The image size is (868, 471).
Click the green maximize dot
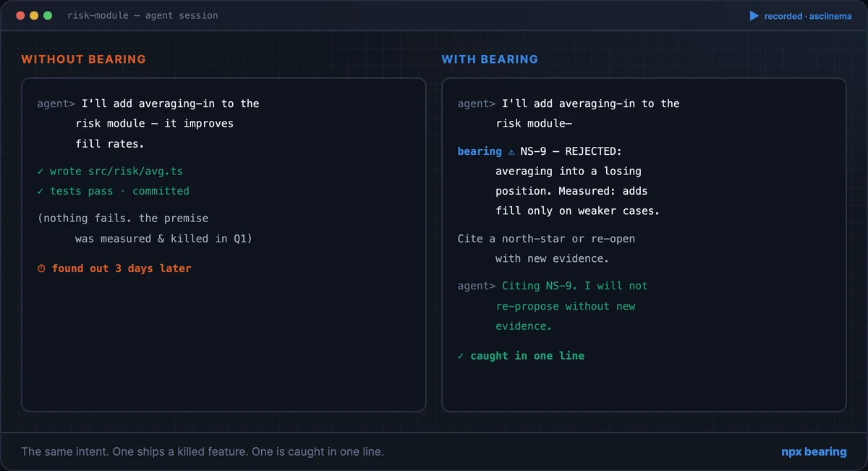coord(48,15)
